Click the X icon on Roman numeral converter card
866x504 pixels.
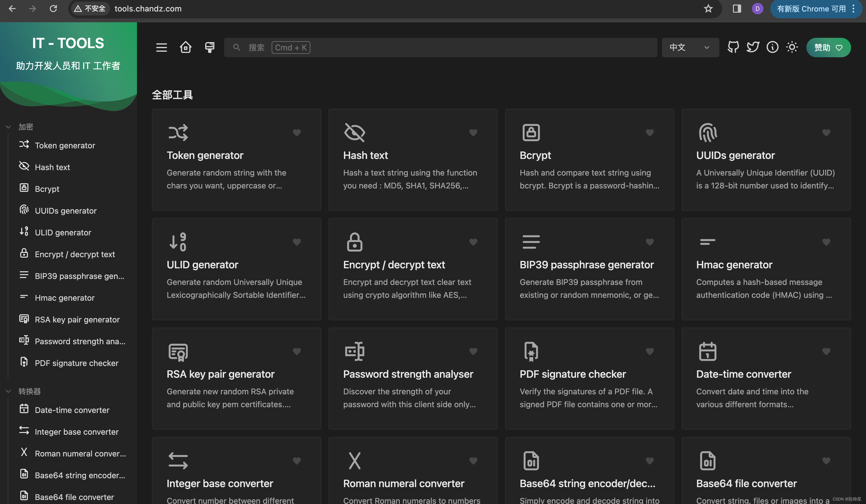pos(354,461)
